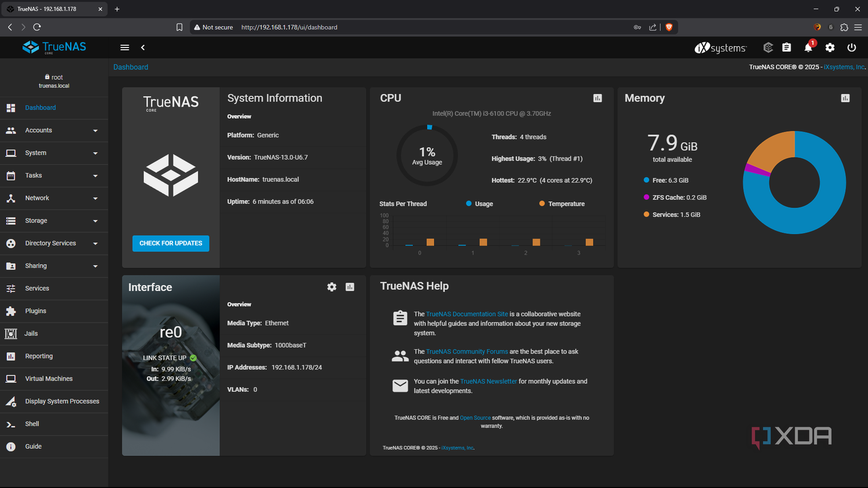Viewport: 868px width, 488px height.
Task: Open the browser extensions puzzle icon
Action: (x=844, y=27)
